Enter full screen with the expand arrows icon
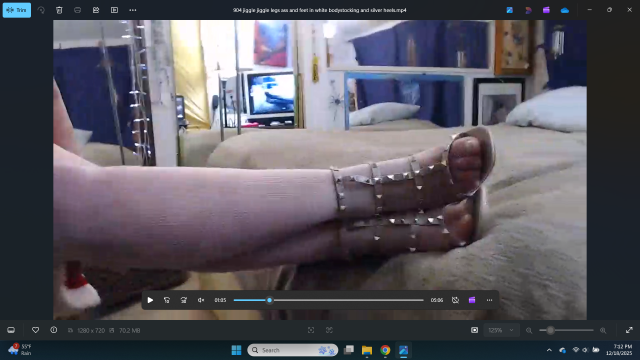This screenshot has width=640, height=360. tap(629, 330)
